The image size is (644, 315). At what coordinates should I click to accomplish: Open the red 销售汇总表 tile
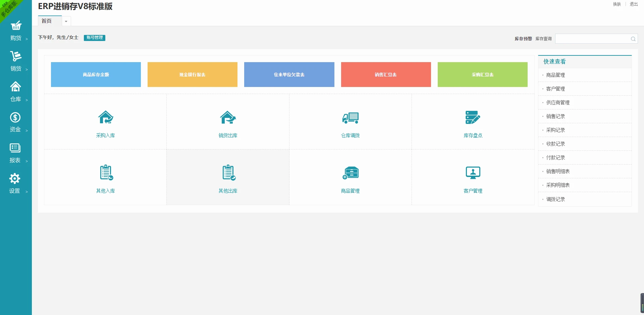click(386, 75)
